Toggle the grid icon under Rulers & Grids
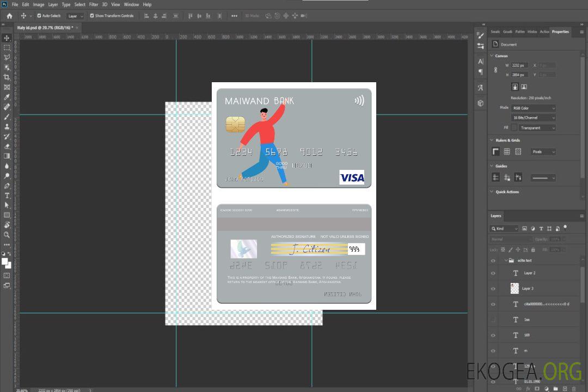 click(507, 151)
